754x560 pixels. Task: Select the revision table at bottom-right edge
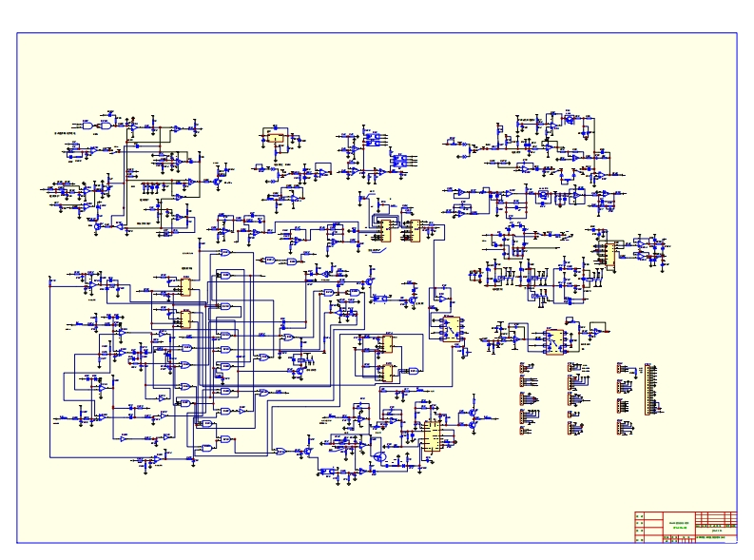point(716,520)
